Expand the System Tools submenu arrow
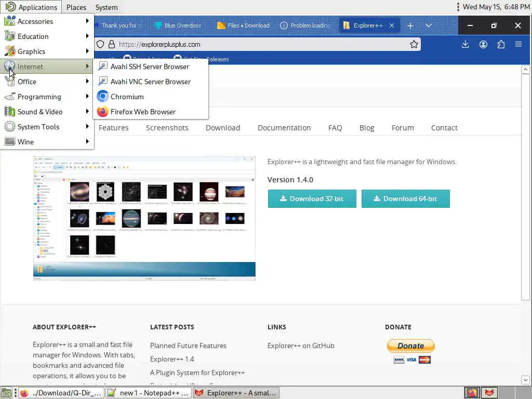 pyautogui.click(x=87, y=126)
